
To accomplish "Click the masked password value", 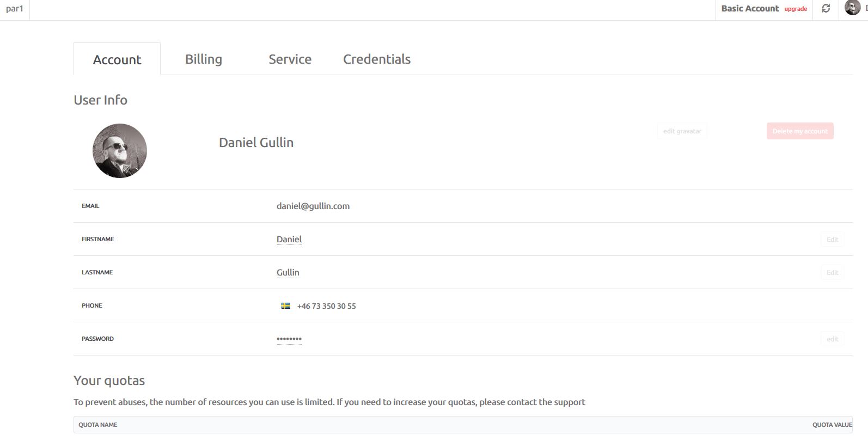I will (x=289, y=339).
